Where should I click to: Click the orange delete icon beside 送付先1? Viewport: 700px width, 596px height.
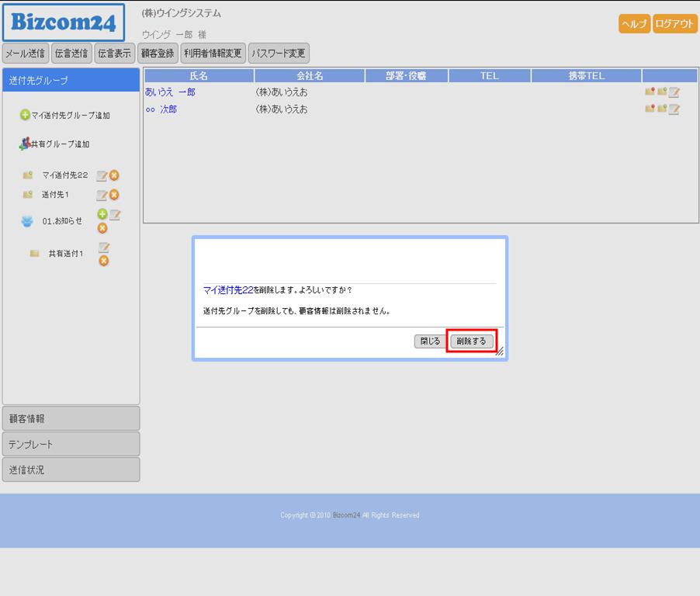pyautogui.click(x=114, y=195)
